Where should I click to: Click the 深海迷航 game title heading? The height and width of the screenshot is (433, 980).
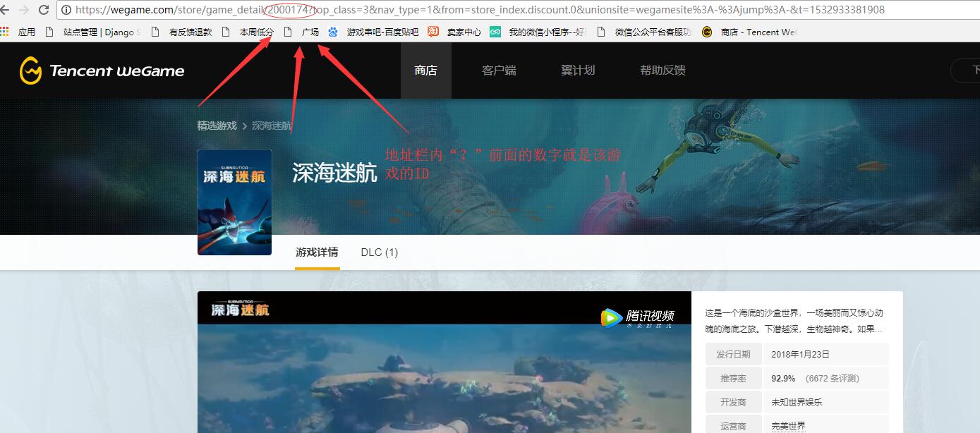coord(335,173)
